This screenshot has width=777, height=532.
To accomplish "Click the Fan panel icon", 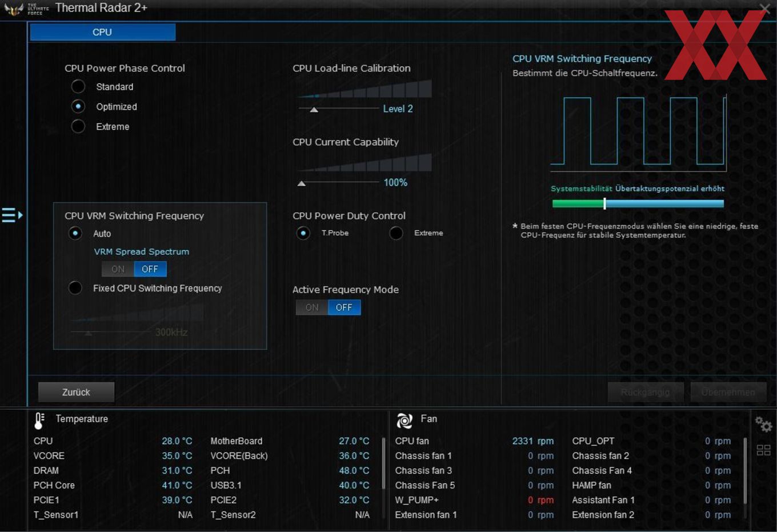I will [404, 421].
